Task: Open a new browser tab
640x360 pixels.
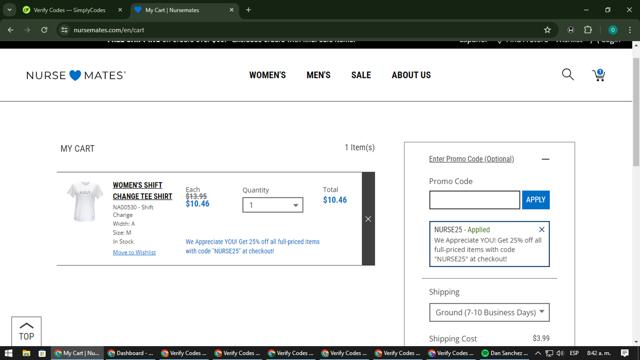Action: pos(248,10)
